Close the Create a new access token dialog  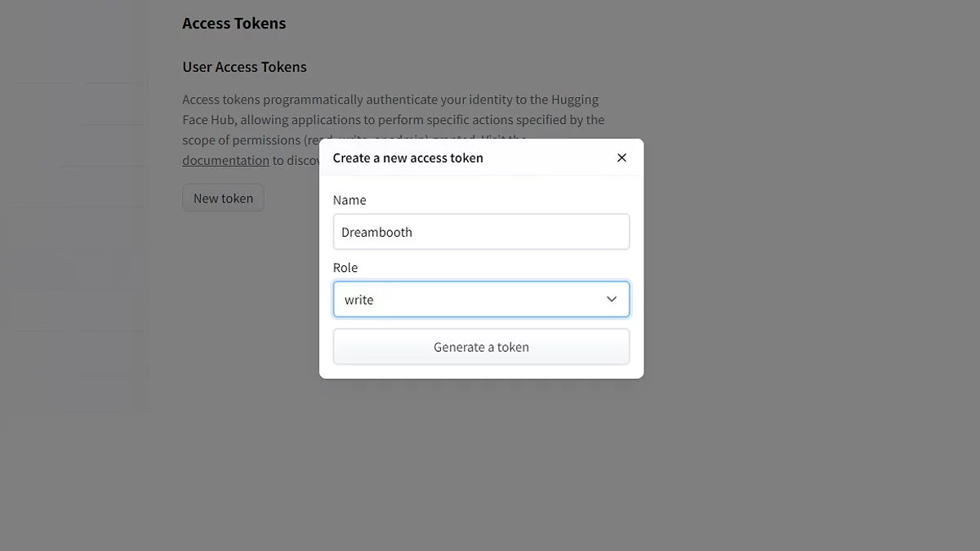click(x=621, y=158)
